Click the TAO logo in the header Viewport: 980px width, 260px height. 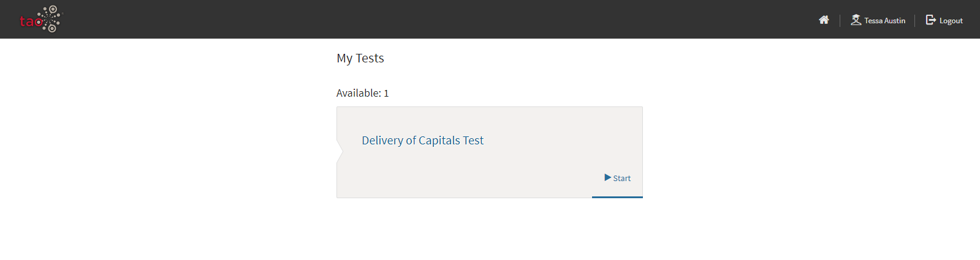(41, 19)
